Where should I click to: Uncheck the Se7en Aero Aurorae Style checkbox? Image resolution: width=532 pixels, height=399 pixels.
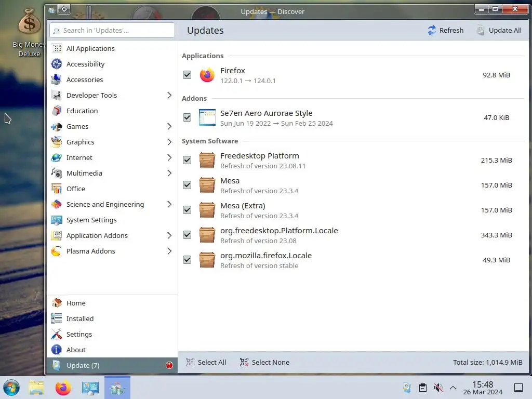(187, 117)
